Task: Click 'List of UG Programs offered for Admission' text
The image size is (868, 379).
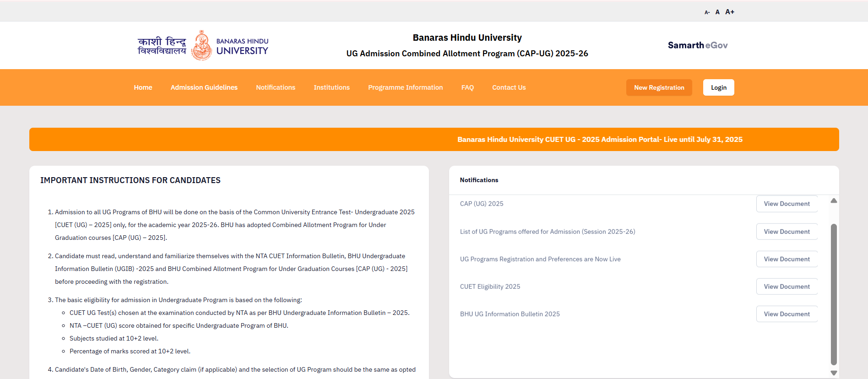Action: point(548,232)
